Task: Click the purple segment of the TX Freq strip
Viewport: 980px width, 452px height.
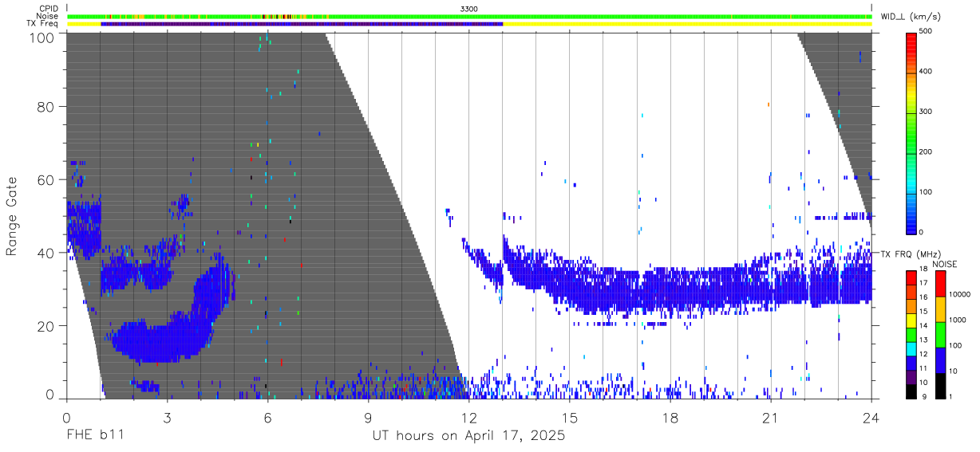Action: coord(302,24)
